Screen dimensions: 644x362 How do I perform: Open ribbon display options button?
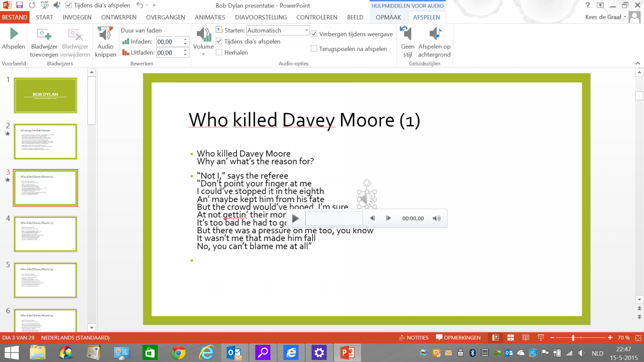point(600,5)
